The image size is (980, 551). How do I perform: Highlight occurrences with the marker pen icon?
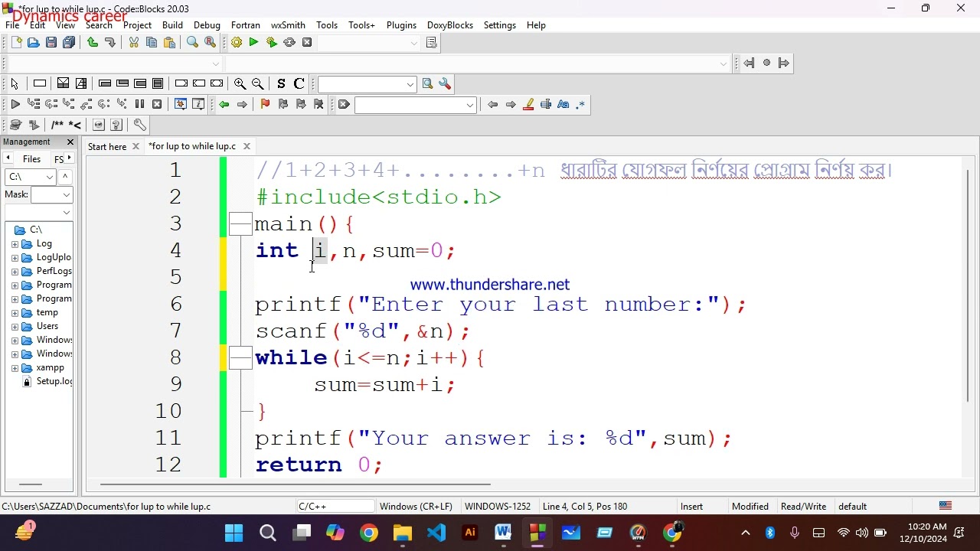528,105
